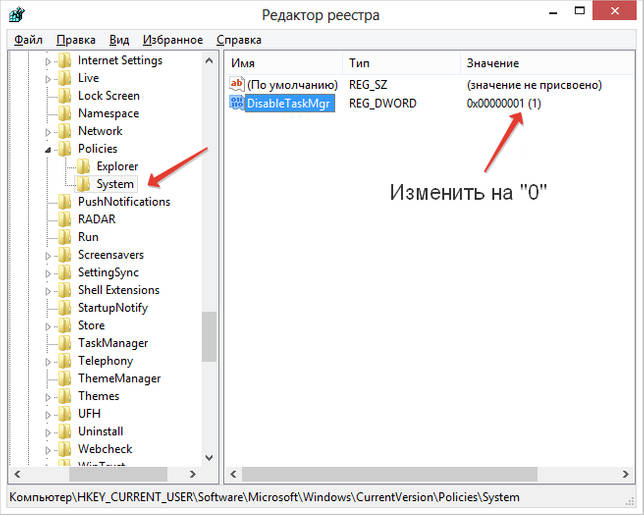This screenshot has width=644, height=515.
Task: Click the System folder icon
Action: click(83, 184)
